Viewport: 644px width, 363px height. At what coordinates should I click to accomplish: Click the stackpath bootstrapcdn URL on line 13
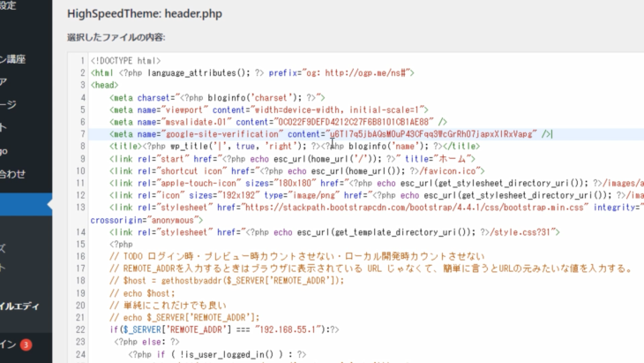pos(414,208)
